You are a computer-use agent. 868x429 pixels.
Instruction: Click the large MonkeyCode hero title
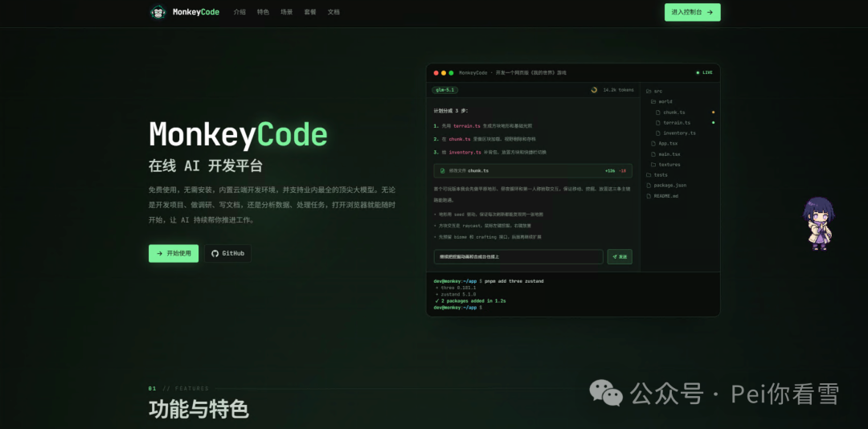pyautogui.click(x=238, y=134)
